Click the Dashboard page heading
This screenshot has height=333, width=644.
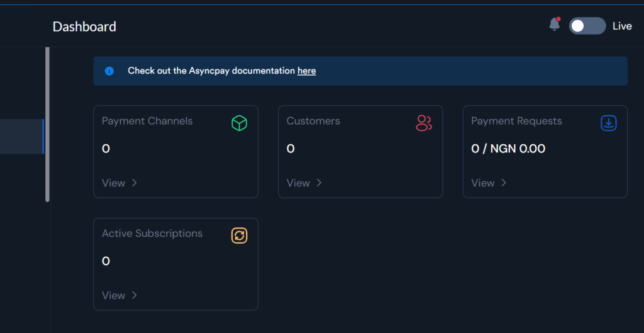tap(84, 26)
